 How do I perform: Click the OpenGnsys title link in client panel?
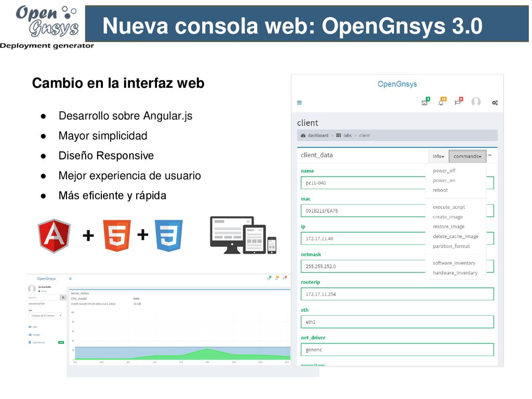pos(397,84)
